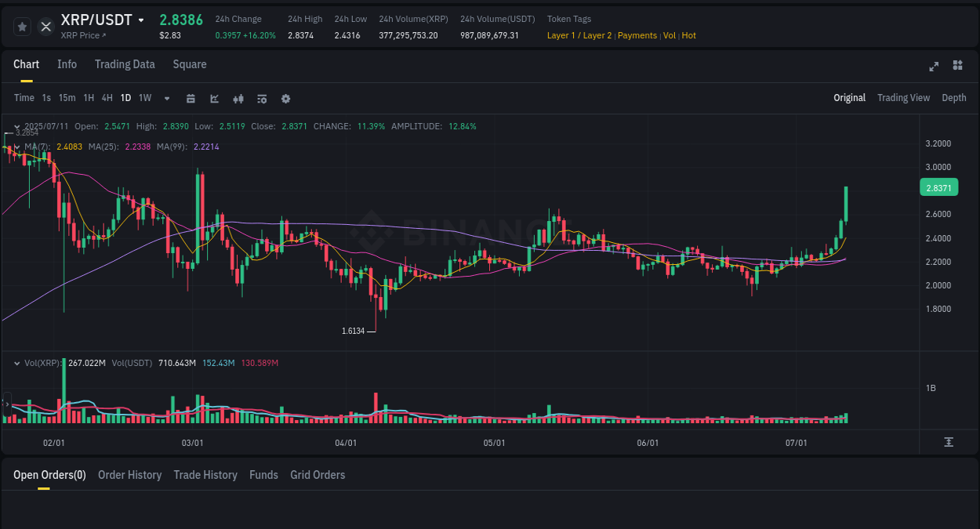Image resolution: width=980 pixels, height=529 pixels.
Task: Click the candlestick comparison icon
Action: point(238,98)
